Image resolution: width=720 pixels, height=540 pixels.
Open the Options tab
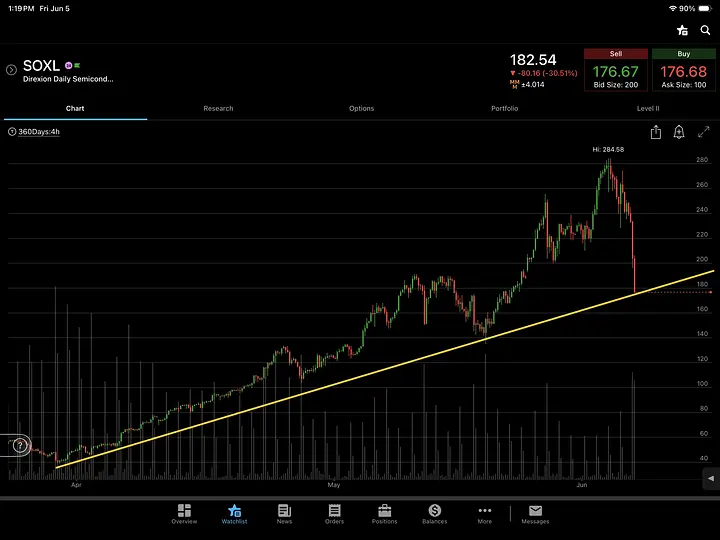pyautogui.click(x=361, y=108)
